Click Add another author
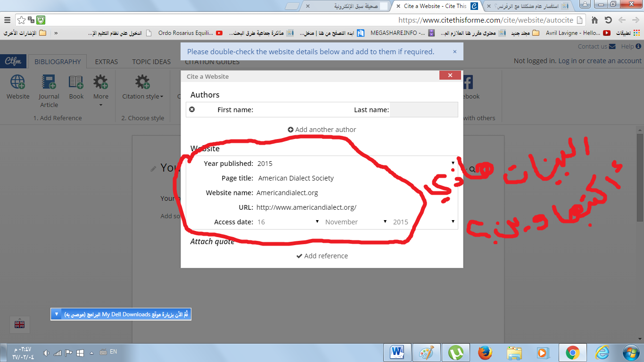 [322, 130]
